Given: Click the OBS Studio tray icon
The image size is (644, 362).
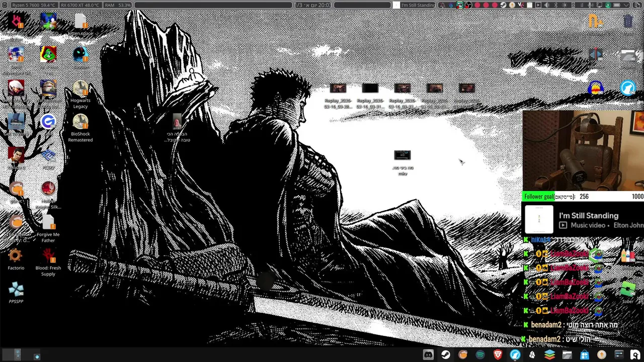Looking at the screenshot, I should coord(468,5).
